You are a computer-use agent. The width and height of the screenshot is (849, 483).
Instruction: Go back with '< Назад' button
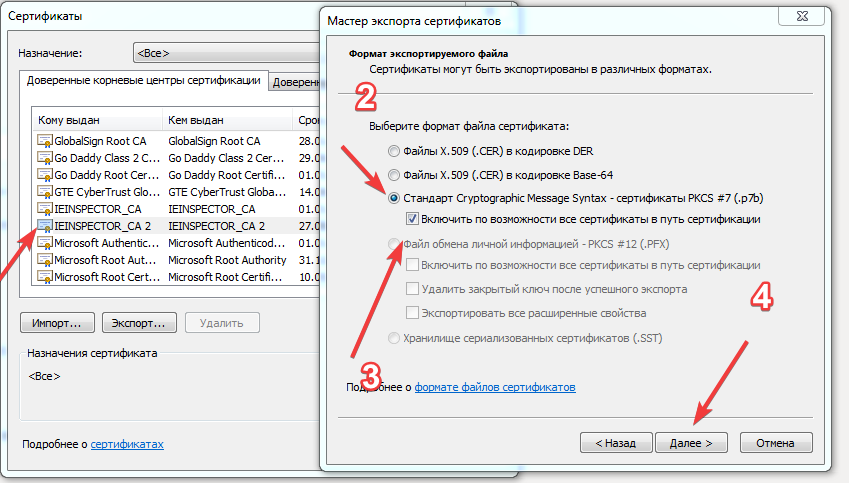[616, 443]
